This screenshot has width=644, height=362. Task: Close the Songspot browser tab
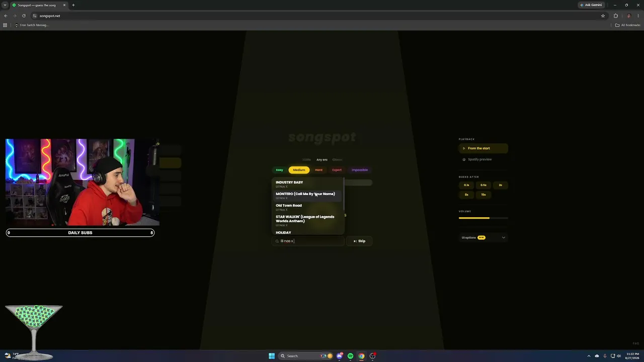pos(64,5)
